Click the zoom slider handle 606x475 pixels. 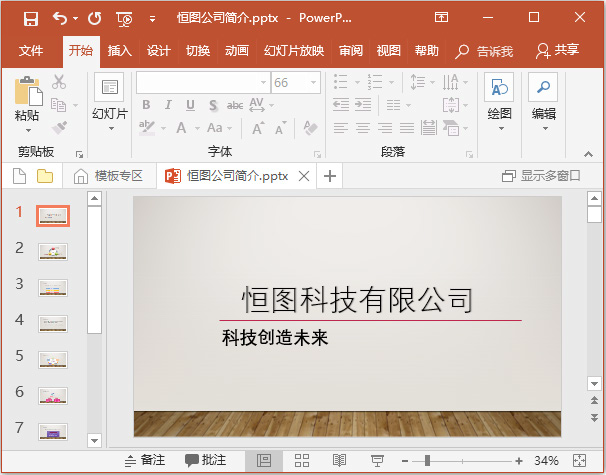pos(427,460)
